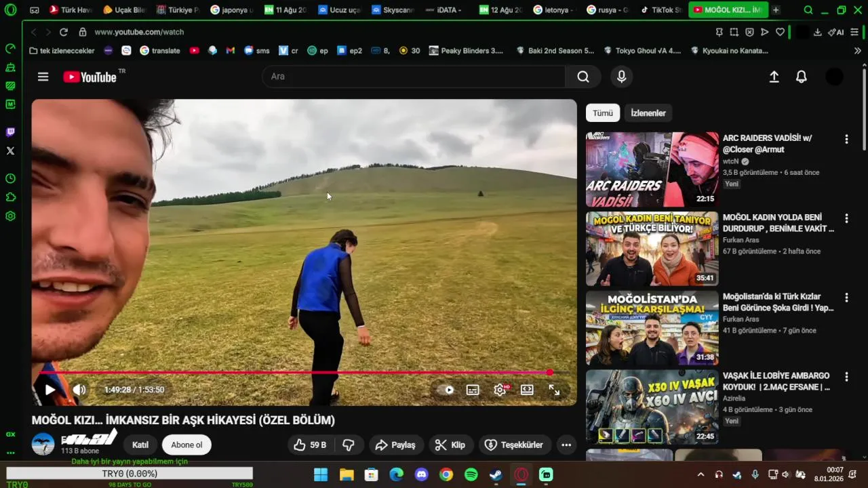Open the player settings gear

point(500,390)
